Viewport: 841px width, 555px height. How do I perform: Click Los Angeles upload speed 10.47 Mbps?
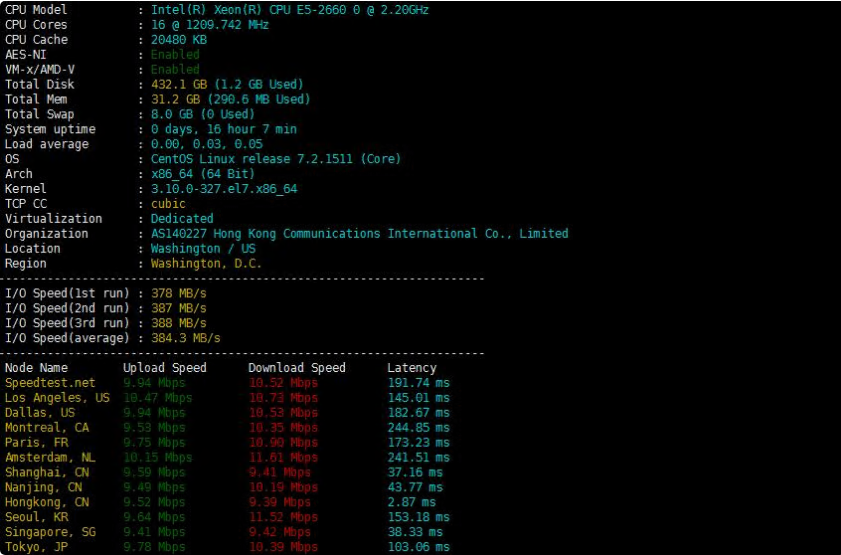point(158,398)
